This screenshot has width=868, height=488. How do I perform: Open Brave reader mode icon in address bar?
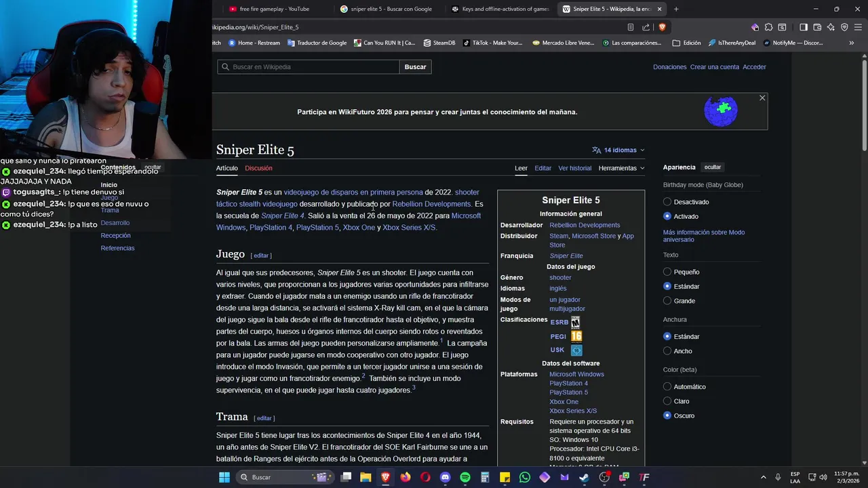point(631,27)
